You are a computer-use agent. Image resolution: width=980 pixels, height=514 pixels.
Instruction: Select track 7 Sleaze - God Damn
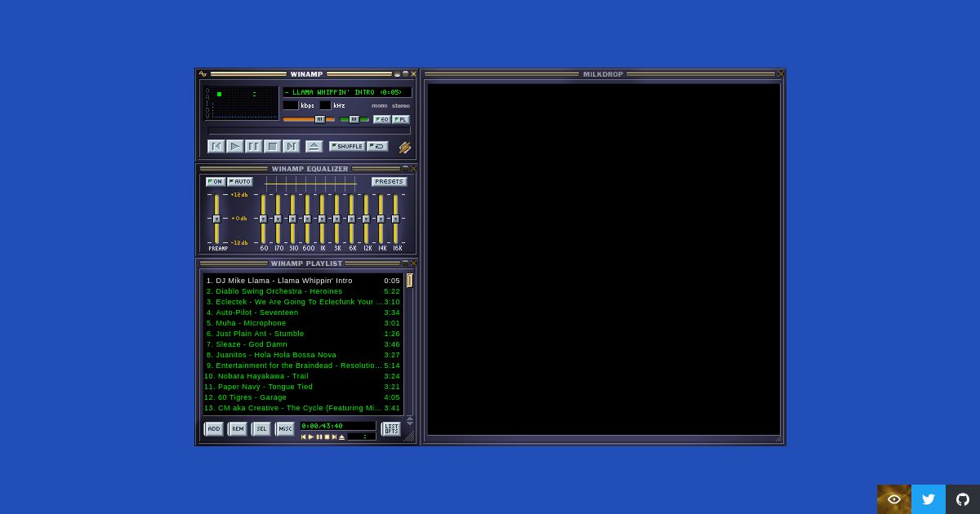tap(303, 344)
